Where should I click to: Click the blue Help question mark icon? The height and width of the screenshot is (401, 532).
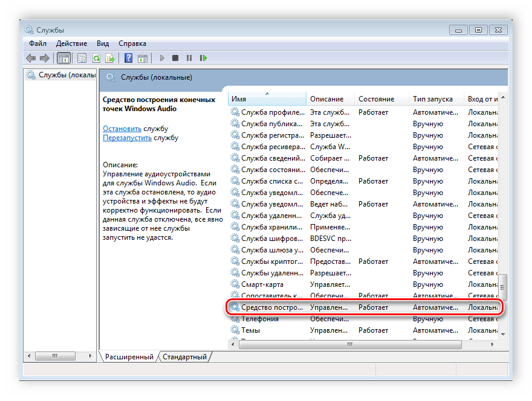coord(128,58)
